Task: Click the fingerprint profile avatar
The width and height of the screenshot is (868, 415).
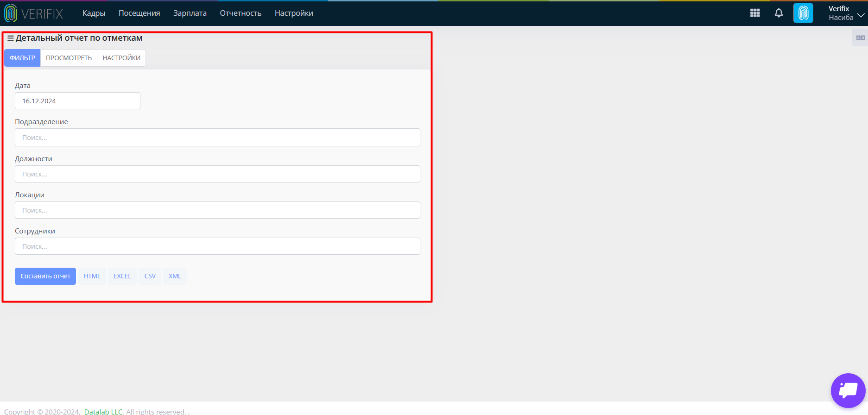Action: [x=803, y=13]
